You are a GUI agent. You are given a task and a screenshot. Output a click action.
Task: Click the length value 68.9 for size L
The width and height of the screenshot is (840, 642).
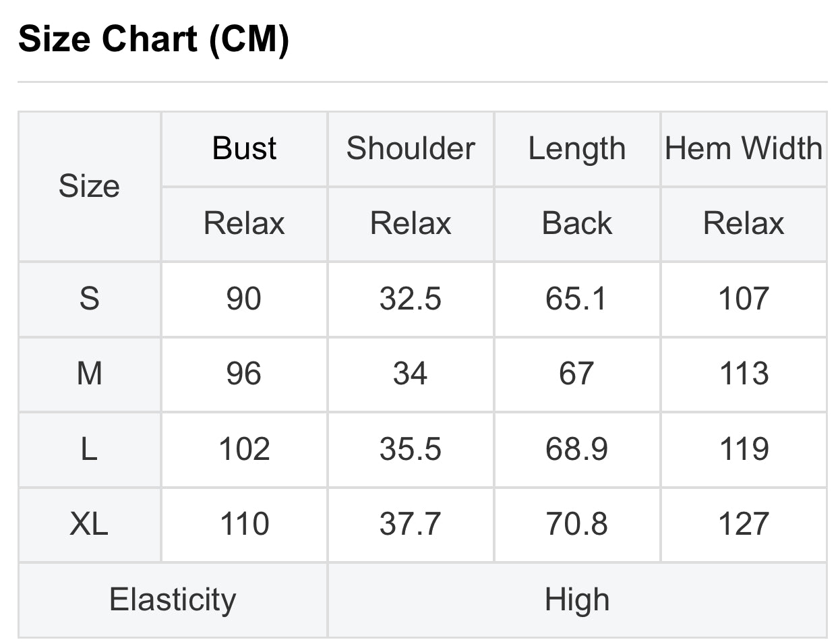tap(577, 449)
